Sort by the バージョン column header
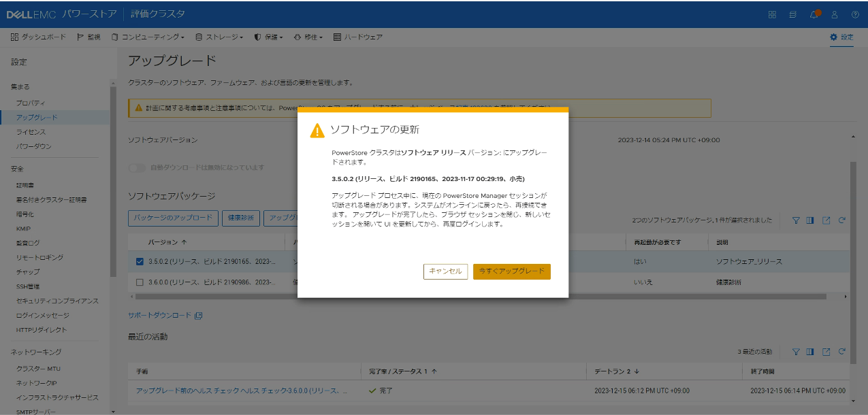 (x=168, y=242)
